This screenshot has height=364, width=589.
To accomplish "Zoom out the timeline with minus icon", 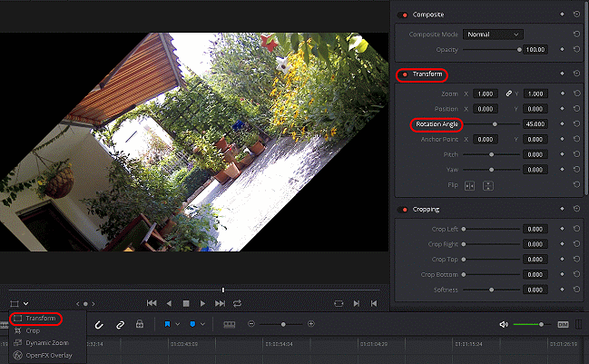I will pyautogui.click(x=251, y=324).
